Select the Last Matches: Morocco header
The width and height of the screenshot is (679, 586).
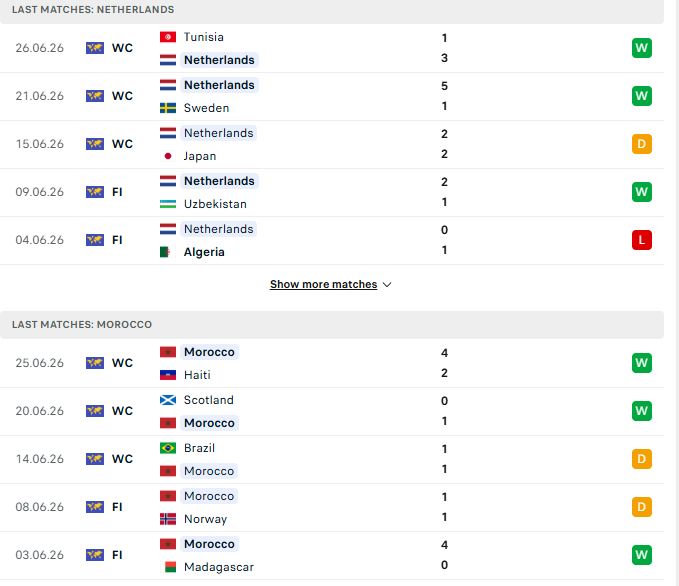click(x=332, y=325)
